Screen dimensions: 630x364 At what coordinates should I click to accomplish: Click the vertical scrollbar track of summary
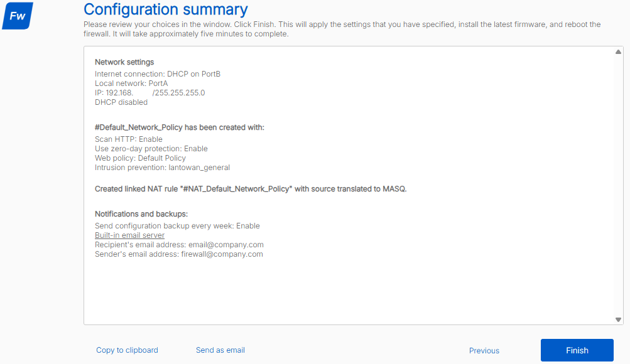coord(618,188)
